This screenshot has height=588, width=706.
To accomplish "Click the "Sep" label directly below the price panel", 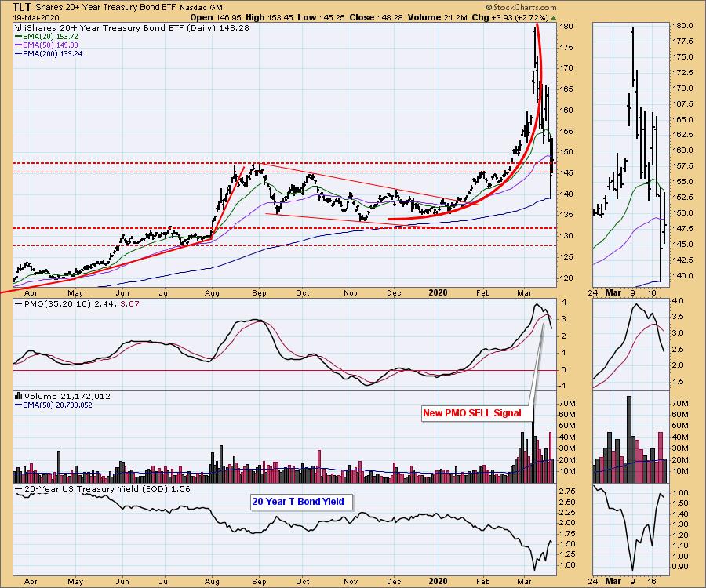I will coord(259,293).
